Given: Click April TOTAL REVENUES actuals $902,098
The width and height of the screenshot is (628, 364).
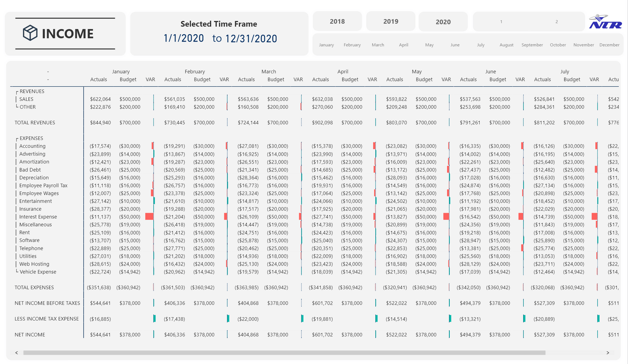Looking at the screenshot, I should click(x=322, y=123).
